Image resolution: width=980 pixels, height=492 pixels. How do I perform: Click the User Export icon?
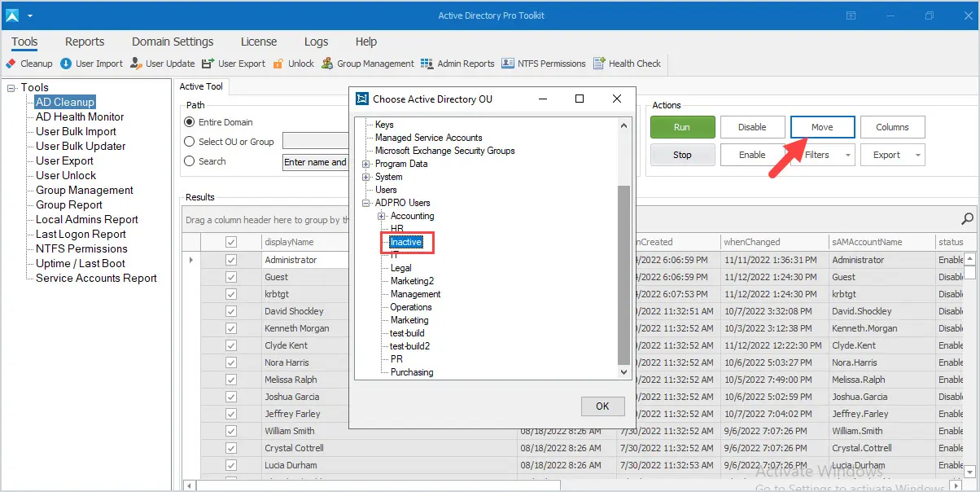(208, 64)
